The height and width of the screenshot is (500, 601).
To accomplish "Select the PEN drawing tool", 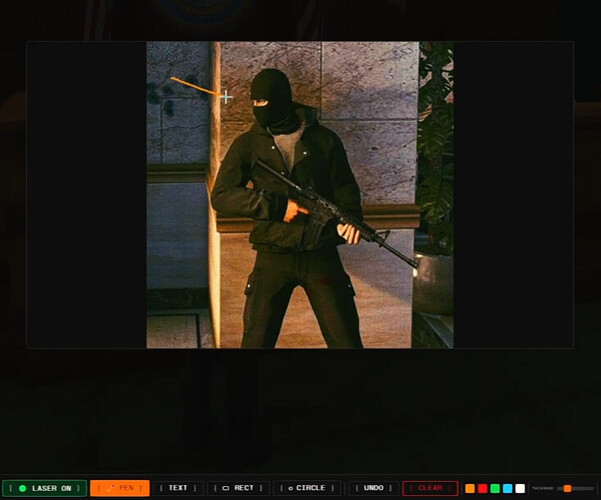I will [120, 488].
